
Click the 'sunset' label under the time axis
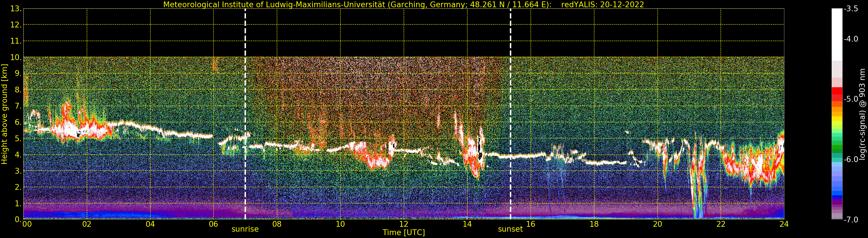(510, 229)
